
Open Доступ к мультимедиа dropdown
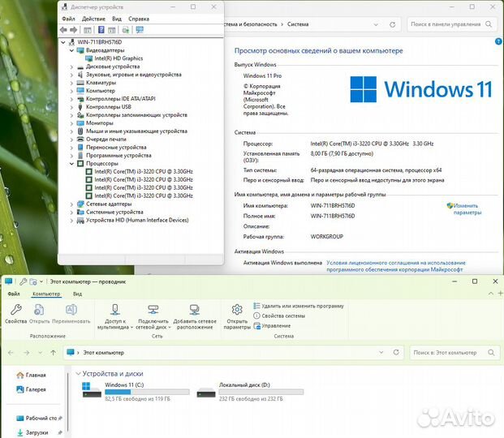(115, 316)
